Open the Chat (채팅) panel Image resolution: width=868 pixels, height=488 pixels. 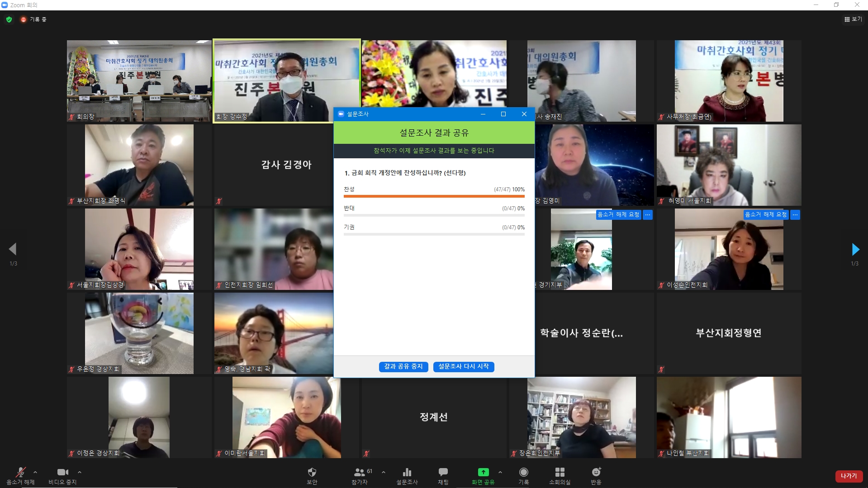[x=443, y=473]
